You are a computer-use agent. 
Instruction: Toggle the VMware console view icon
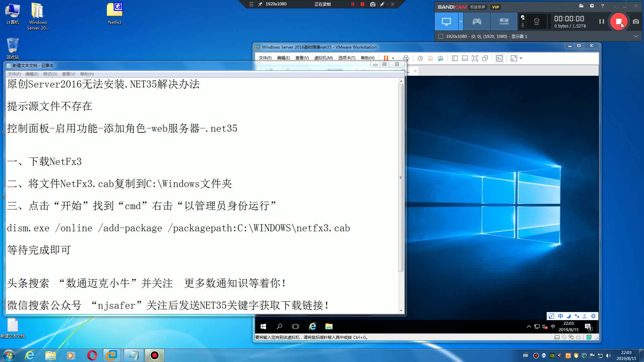(499, 58)
